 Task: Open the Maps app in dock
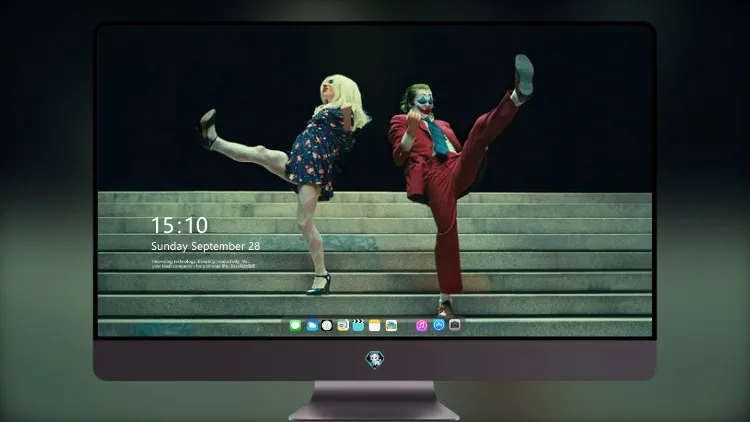(342, 326)
